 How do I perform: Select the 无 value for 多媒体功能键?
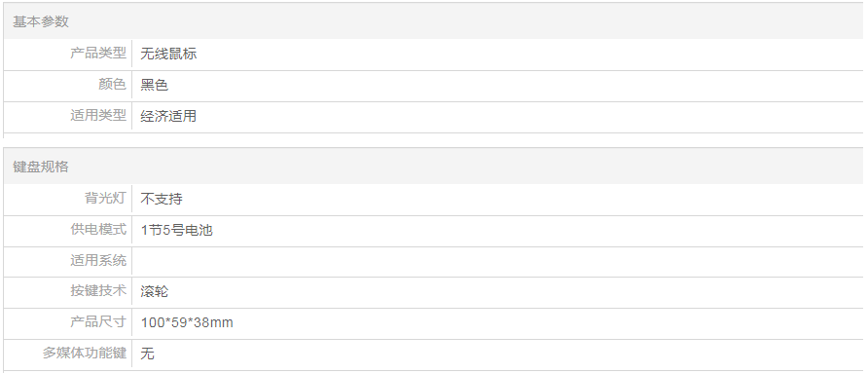147,354
